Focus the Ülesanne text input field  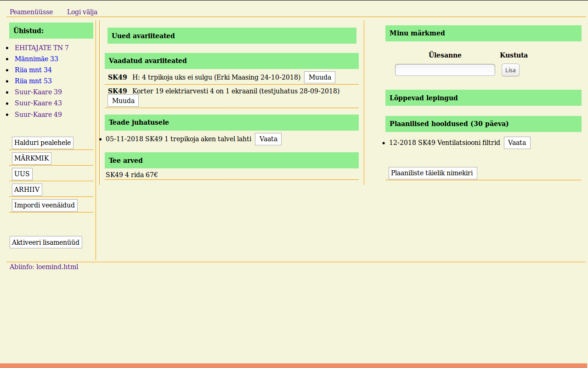pyautogui.click(x=445, y=70)
